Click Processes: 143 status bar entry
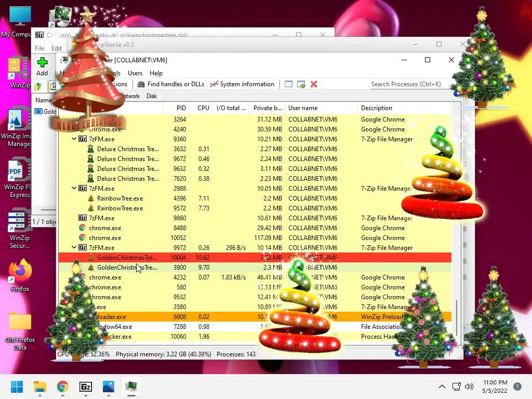Viewport: 532px width, 399px height. pyautogui.click(x=236, y=354)
